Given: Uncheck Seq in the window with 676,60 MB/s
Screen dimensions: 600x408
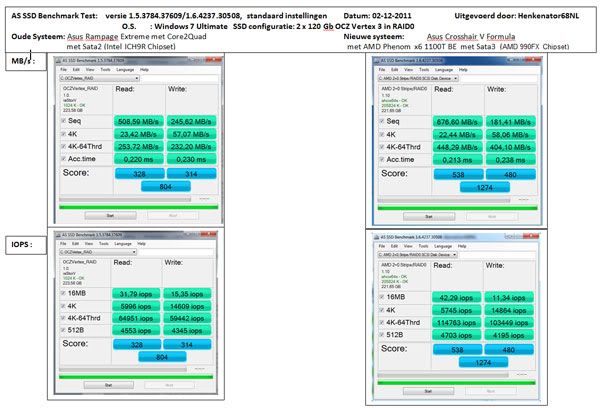Looking at the screenshot, I should 382,121.
